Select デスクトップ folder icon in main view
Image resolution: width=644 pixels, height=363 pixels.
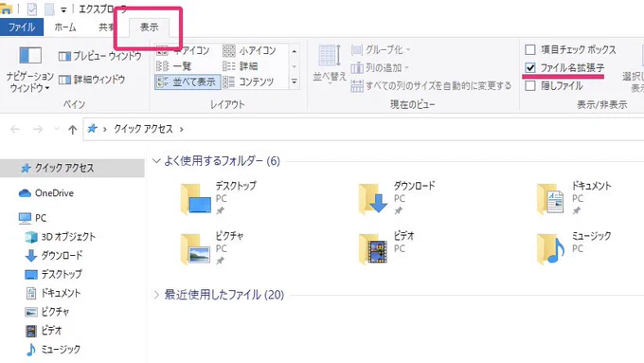click(x=196, y=199)
